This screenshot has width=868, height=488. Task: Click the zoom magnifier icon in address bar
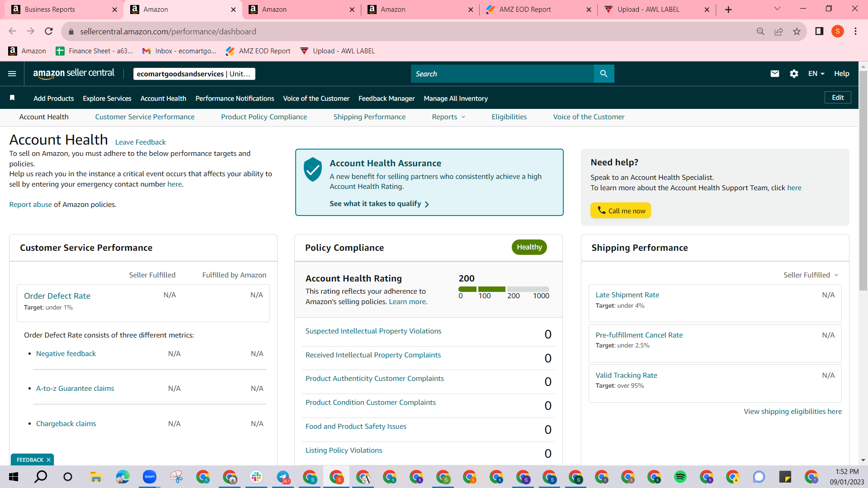[760, 31]
